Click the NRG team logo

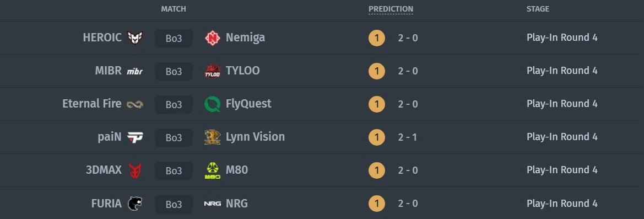coord(212,204)
